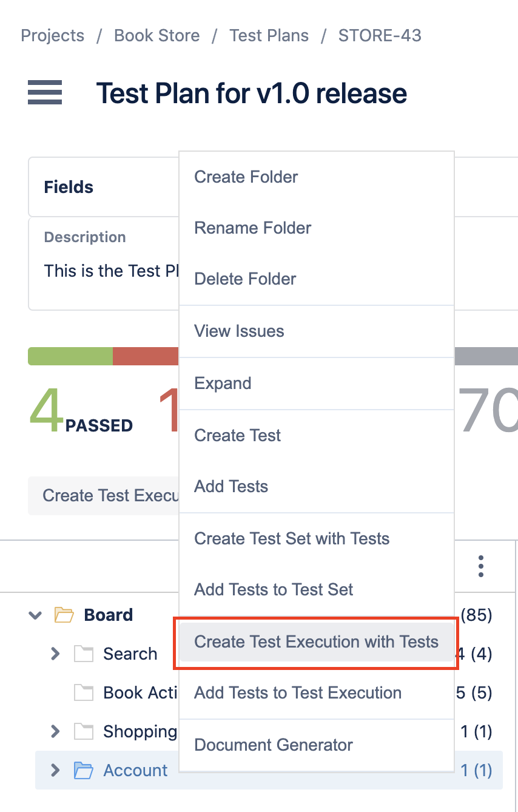The height and width of the screenshot is (812, 518).
Task: Click the Create Test Execution button
Action: [104, 496]
